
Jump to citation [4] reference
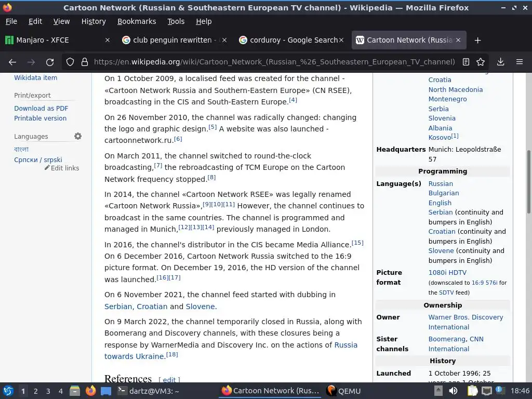click(293, 100)
